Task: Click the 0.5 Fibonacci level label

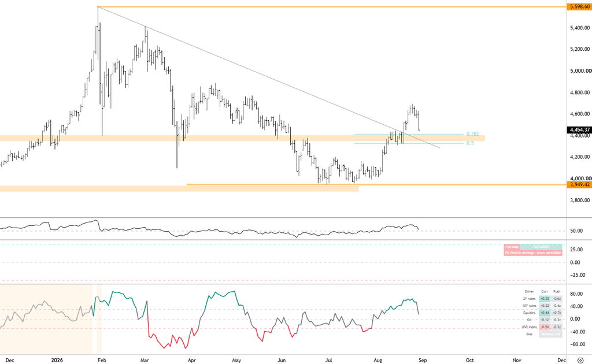Action: pyautogui.click(x=470, y=143)
